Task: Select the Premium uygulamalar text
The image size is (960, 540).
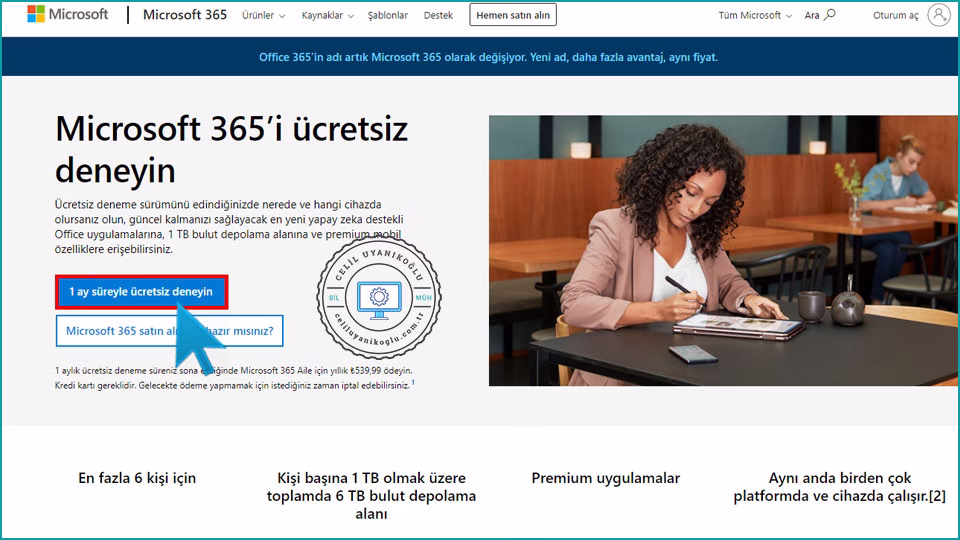Action: pos(606,478)
